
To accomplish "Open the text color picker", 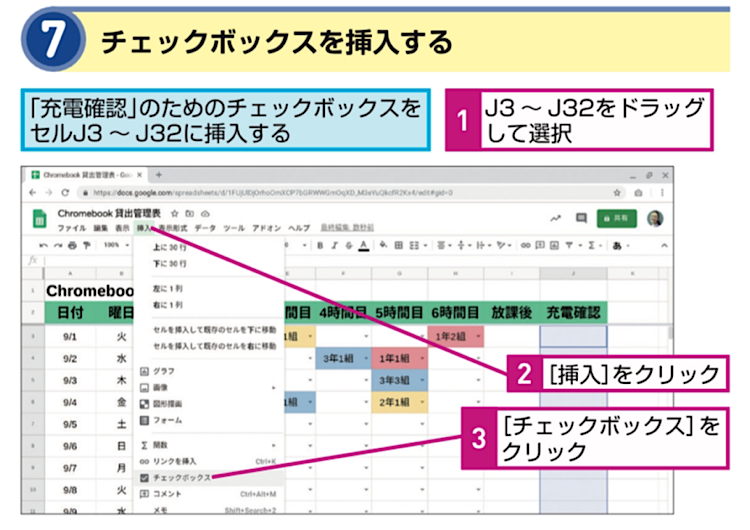I will click(362, 245).
